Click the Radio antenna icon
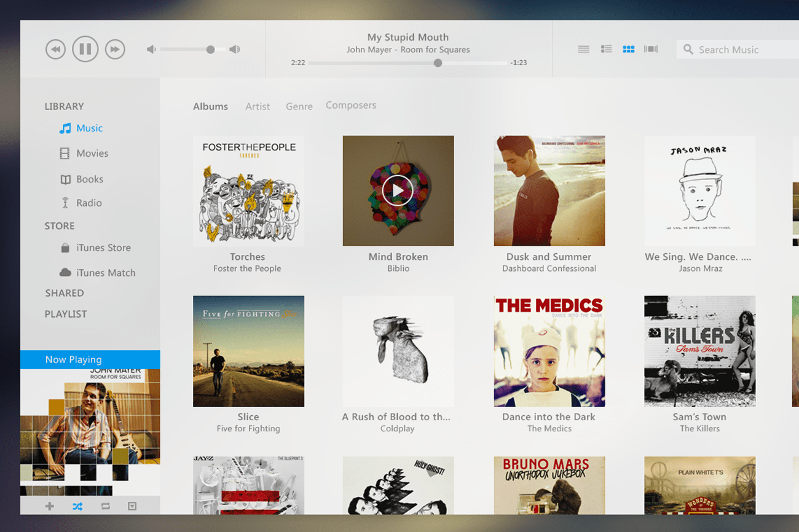This screenshot has height=532, width=799. [x=65, y=203]
